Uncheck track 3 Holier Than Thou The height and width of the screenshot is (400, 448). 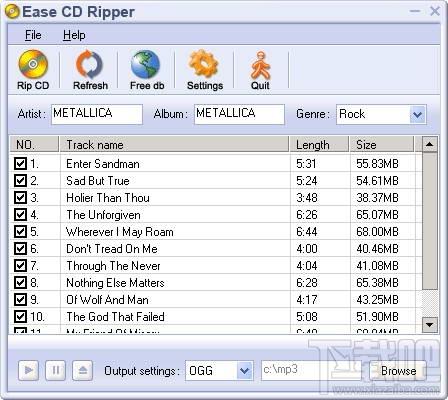click(20, 197)
